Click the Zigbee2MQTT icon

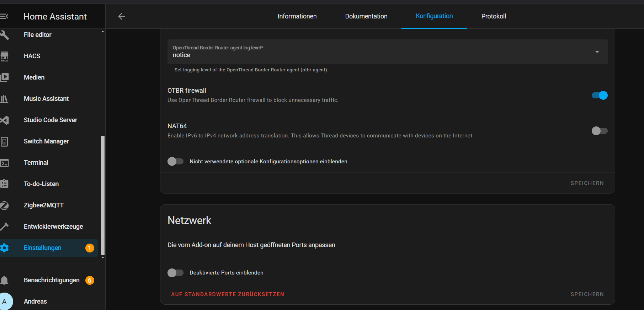tap(4, 205)
